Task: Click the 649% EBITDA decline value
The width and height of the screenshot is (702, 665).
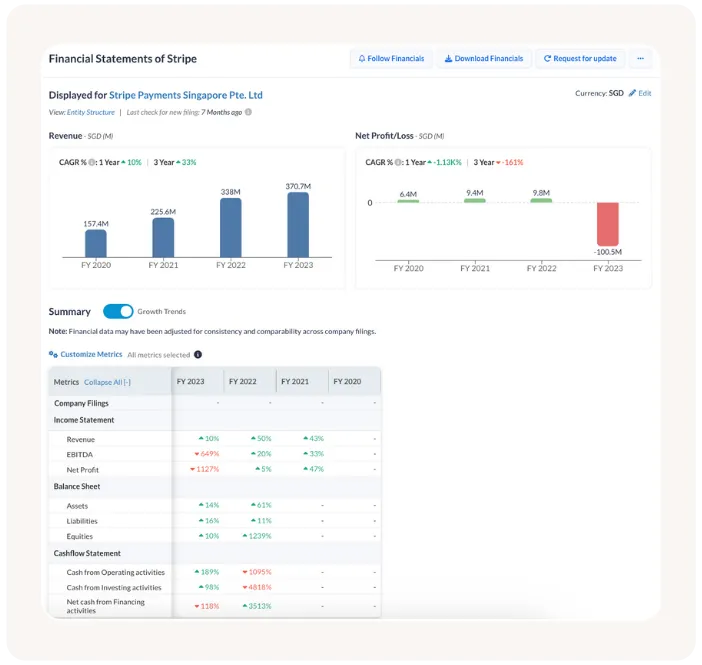Action: (x=207, y=454)
